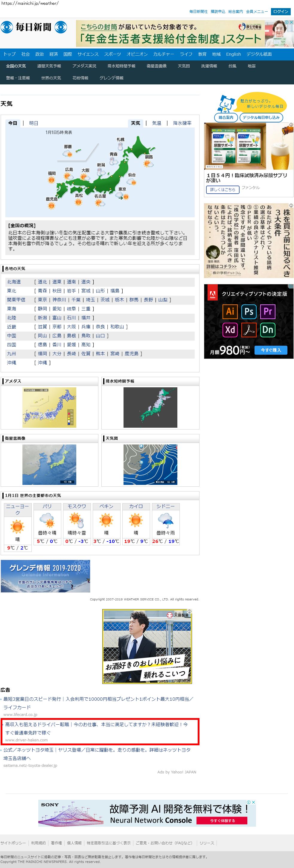
Task: Click the Naha weather icon on map
Action: coord(68,154)
